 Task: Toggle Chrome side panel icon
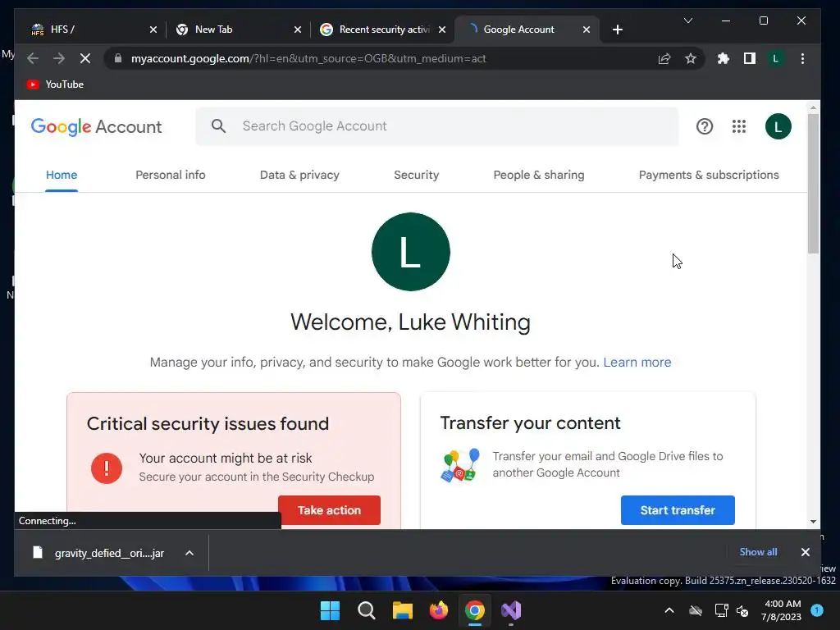point(750,58)
